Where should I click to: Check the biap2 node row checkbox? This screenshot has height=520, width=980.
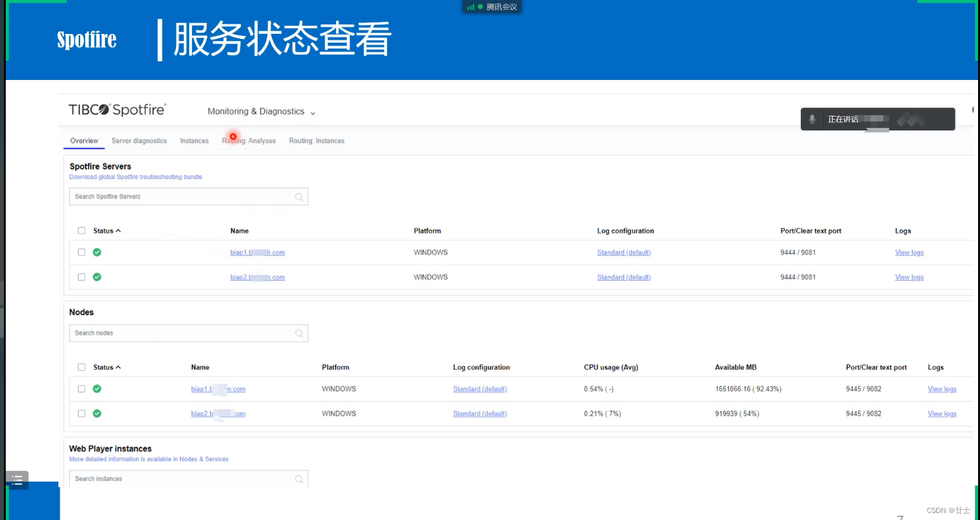point(81,413)
